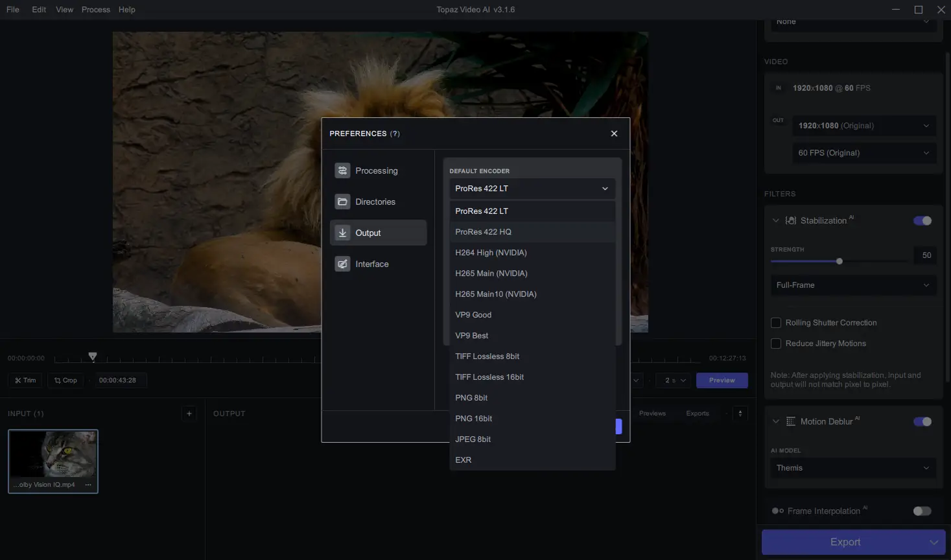951x560 pixels.
Task: Select JPEG 8bit output format
Action: 532,439
